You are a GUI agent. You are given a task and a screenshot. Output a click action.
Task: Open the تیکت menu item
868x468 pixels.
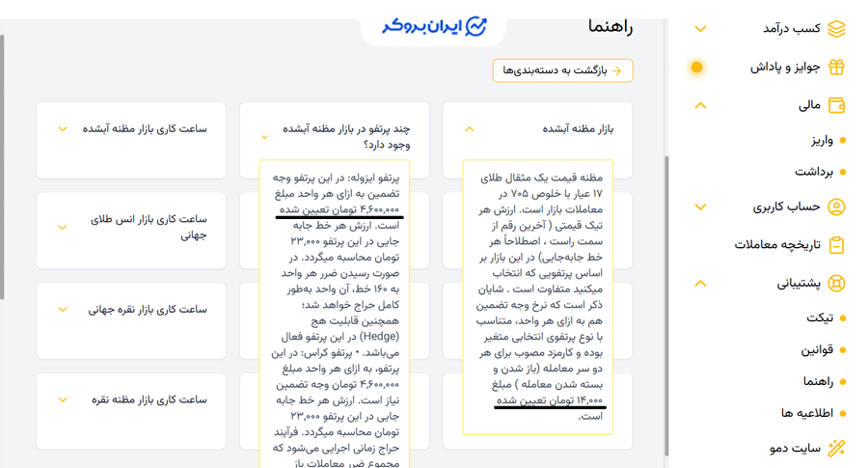820,317
